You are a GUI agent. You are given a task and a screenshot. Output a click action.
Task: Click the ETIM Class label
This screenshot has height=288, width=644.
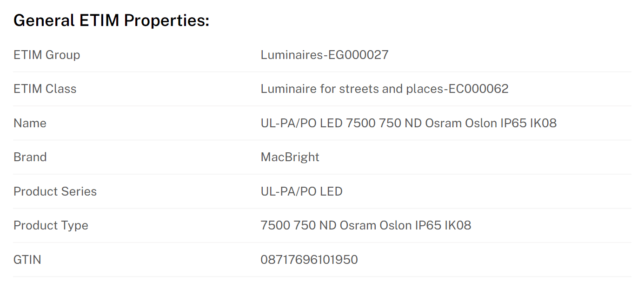point(45,89)
